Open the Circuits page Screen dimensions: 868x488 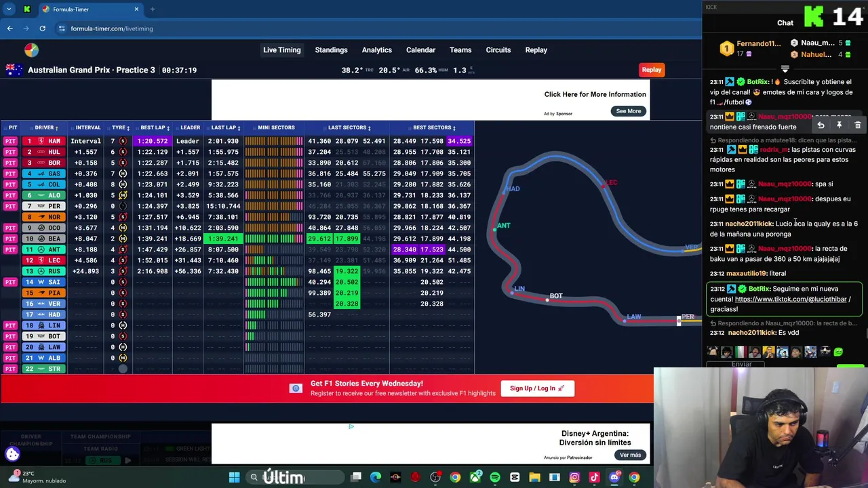(498, 50)
